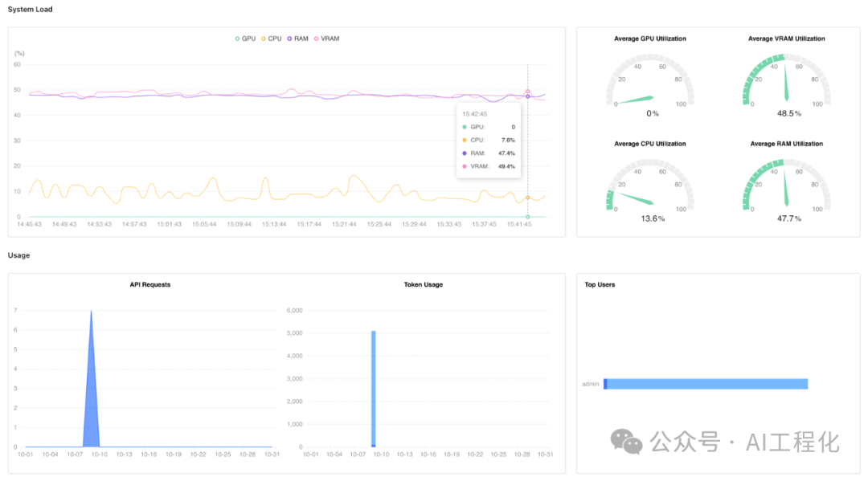
Task: Click the tooltip CPU value '7.6%'
Action: click(508, 140)
